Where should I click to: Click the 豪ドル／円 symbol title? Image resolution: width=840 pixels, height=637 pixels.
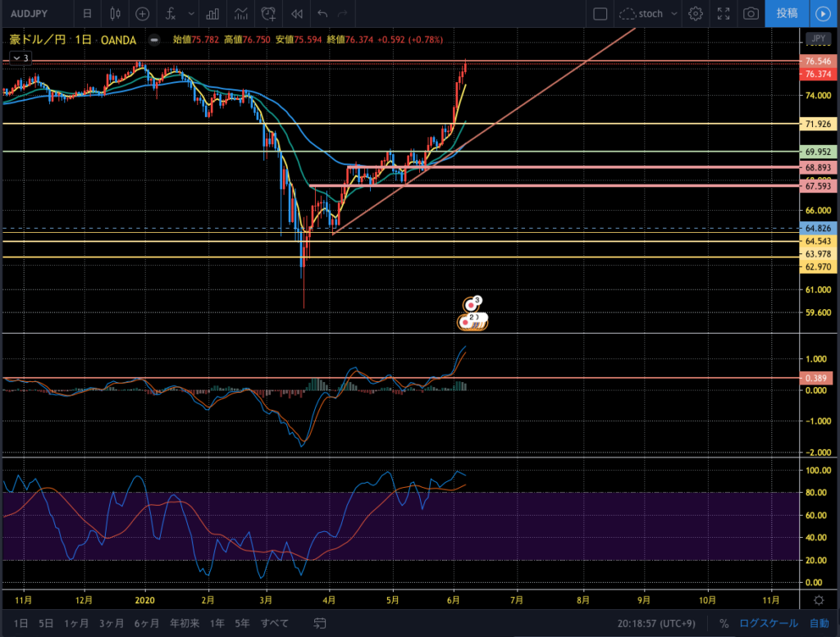(x=38, y=39)
